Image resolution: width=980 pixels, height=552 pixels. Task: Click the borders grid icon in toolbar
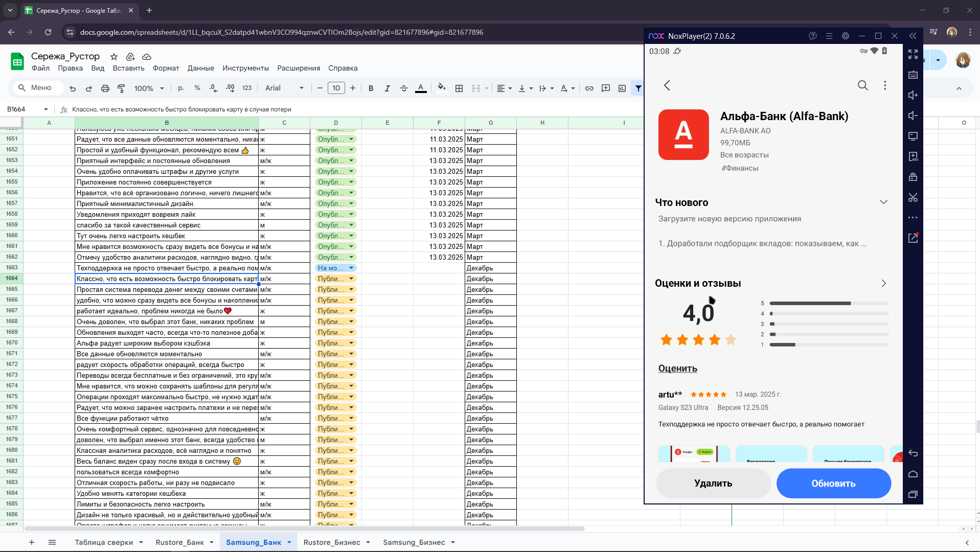pyautogui.click(x=459, y=88)
